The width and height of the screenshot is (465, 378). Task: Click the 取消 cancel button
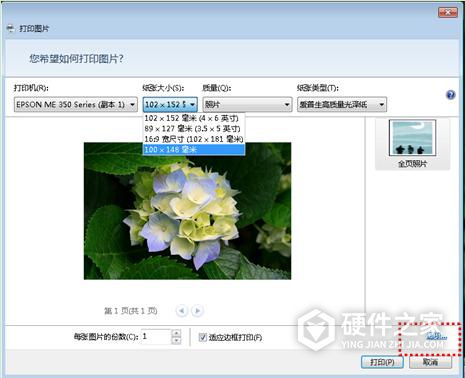[x=430, y=362]
